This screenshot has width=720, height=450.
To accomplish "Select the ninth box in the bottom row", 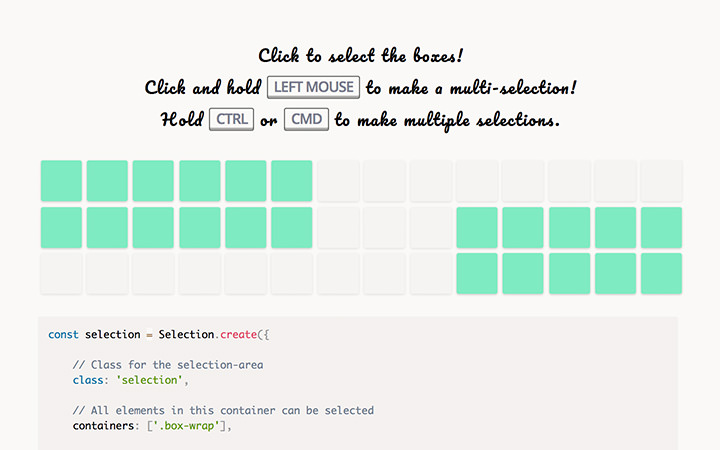I will point(430,273).
